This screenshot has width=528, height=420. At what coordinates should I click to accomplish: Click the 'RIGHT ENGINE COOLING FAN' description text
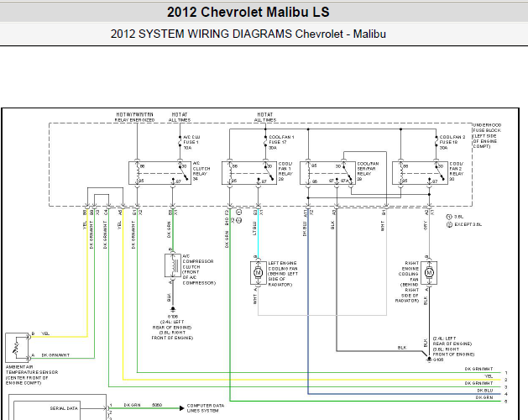[x=407, y=281]
